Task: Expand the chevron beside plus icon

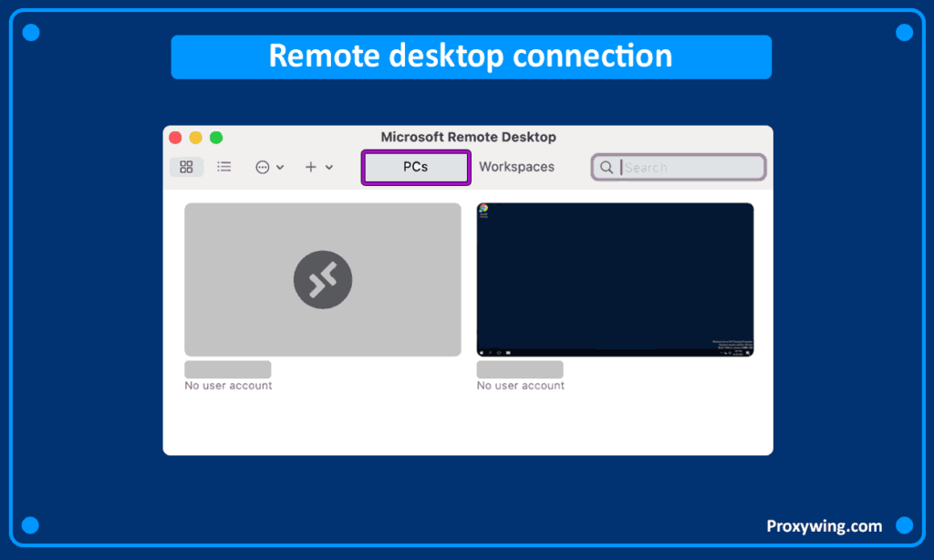Action: point(328,168)
